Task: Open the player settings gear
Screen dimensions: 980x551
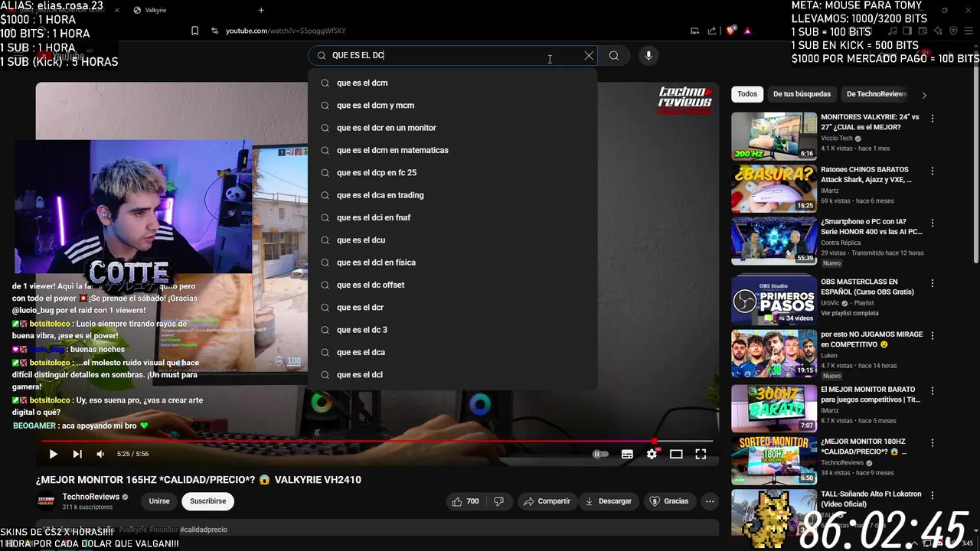Action: coord(652,454)
